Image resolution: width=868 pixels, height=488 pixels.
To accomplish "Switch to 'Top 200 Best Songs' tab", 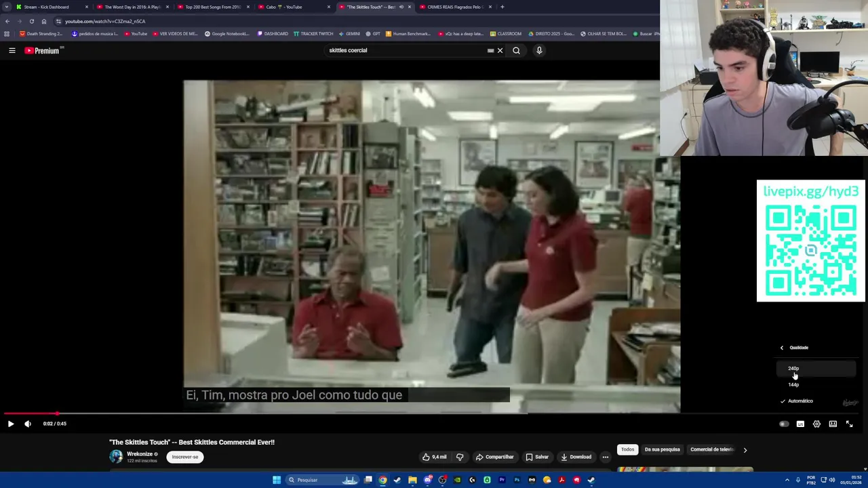I will pyautogui.click(x=213, y=7).
